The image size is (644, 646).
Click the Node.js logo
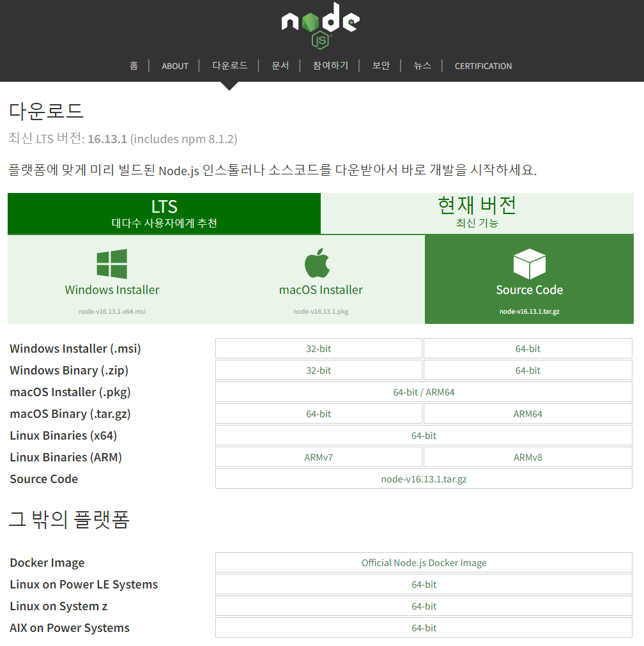[321, 25]
